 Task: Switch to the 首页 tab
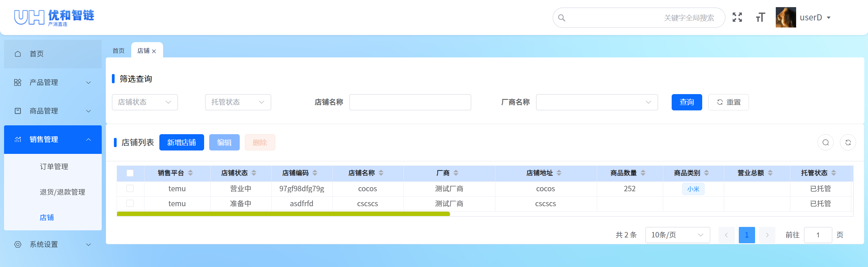pyautogui.click(x=119, y=51)
